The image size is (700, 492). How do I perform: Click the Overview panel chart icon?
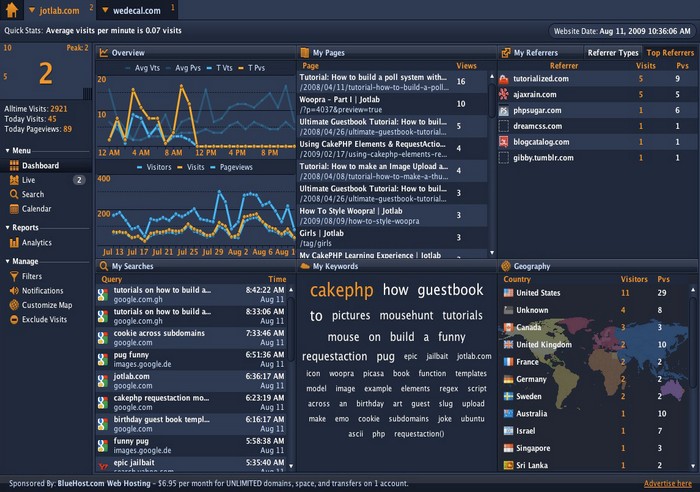pyautogui.click(x=104, y=53)
